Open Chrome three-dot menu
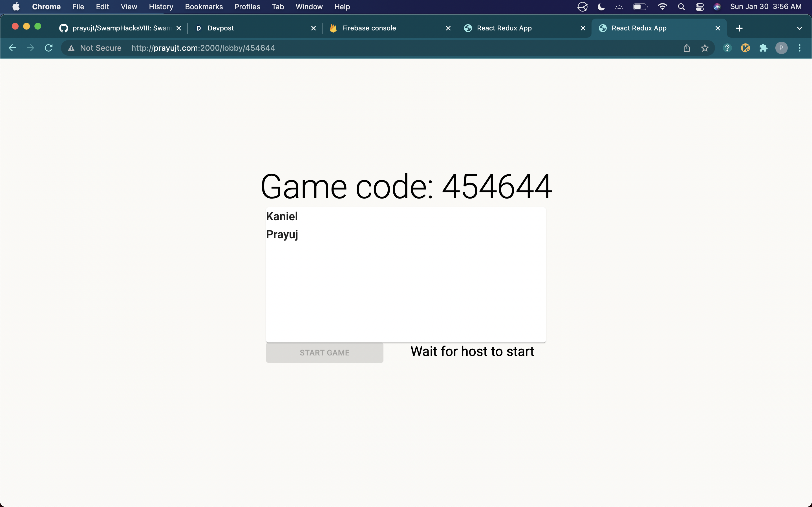 (800, 48)
